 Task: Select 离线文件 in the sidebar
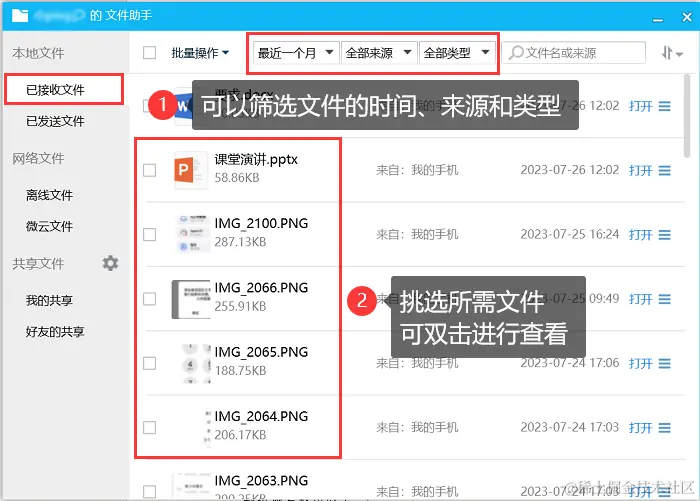tap(50, 195)
